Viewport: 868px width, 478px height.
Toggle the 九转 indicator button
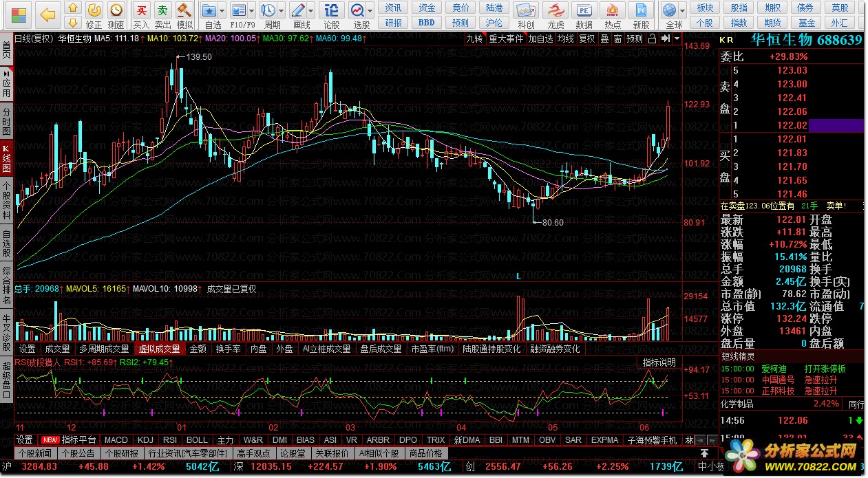(x=474, y=39)
